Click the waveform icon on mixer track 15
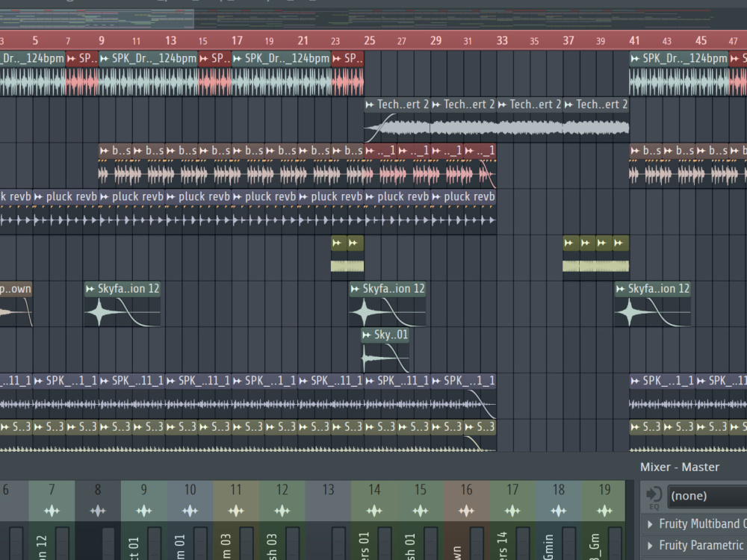747x560 pixels. [x=420, y=511]
